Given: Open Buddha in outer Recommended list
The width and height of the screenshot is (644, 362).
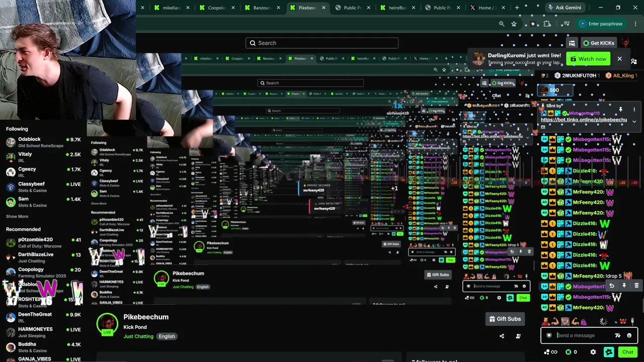Looking at the screenshot, I should point(43,347).
